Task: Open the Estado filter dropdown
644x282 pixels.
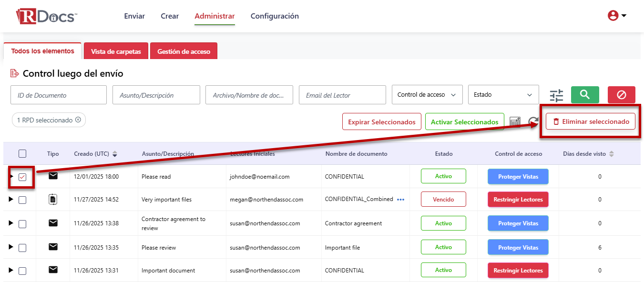Action: point(503,95)
